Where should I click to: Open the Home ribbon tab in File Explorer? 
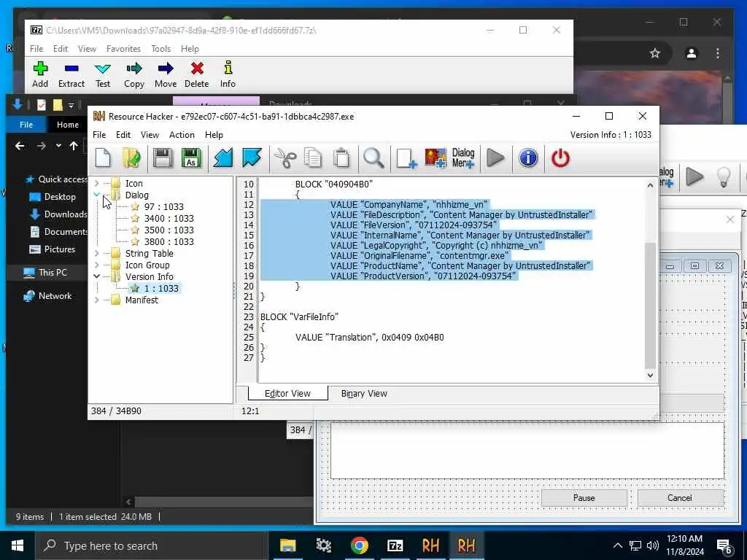(68, 124)
